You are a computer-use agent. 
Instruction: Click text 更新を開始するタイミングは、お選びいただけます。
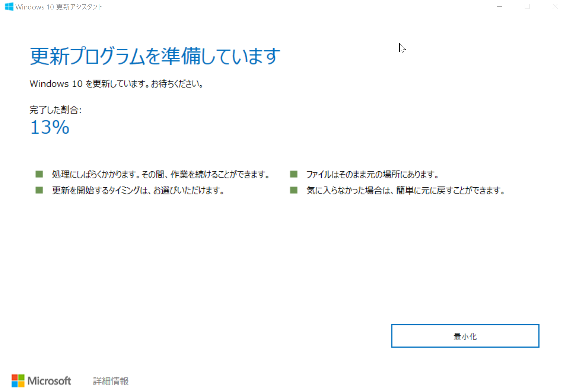(138, 190)
